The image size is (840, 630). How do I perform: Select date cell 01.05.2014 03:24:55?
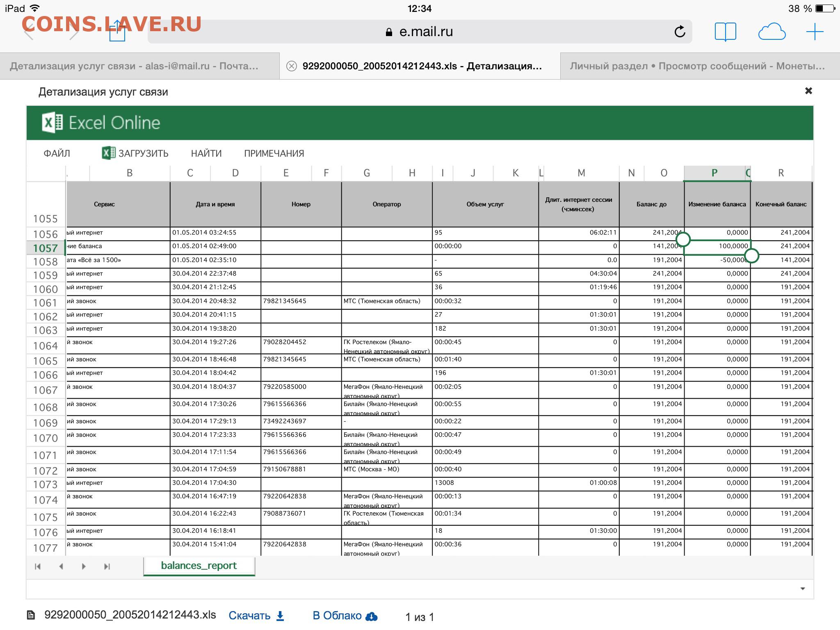tap(215, 233)
